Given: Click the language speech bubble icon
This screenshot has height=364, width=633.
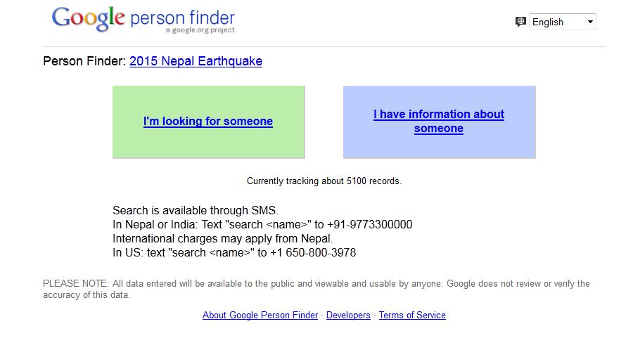Looking at the screenshot, I should point(520,22).
